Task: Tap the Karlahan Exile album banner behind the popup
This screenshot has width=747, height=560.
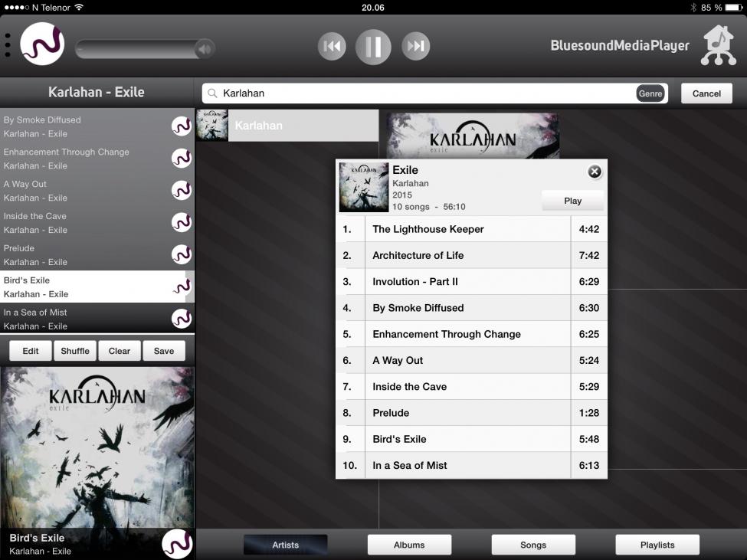Action: point(473,136)
